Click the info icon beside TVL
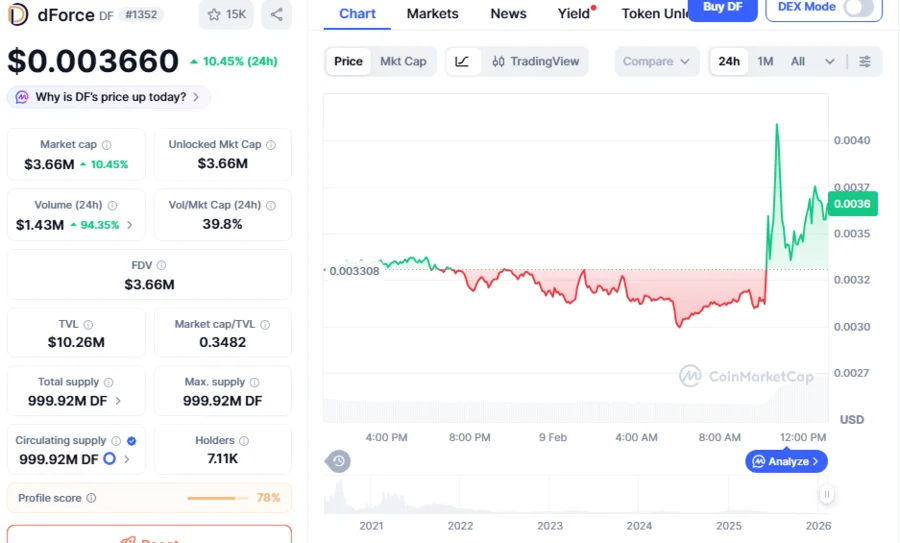Viewport: 900px width, 543px height. tap(88, 325)
